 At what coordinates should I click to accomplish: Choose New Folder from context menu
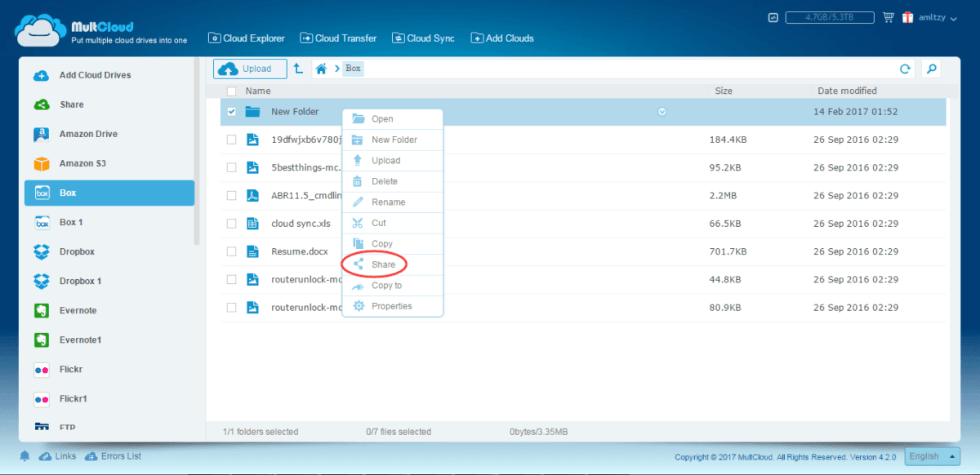click(x=393, y=140)
